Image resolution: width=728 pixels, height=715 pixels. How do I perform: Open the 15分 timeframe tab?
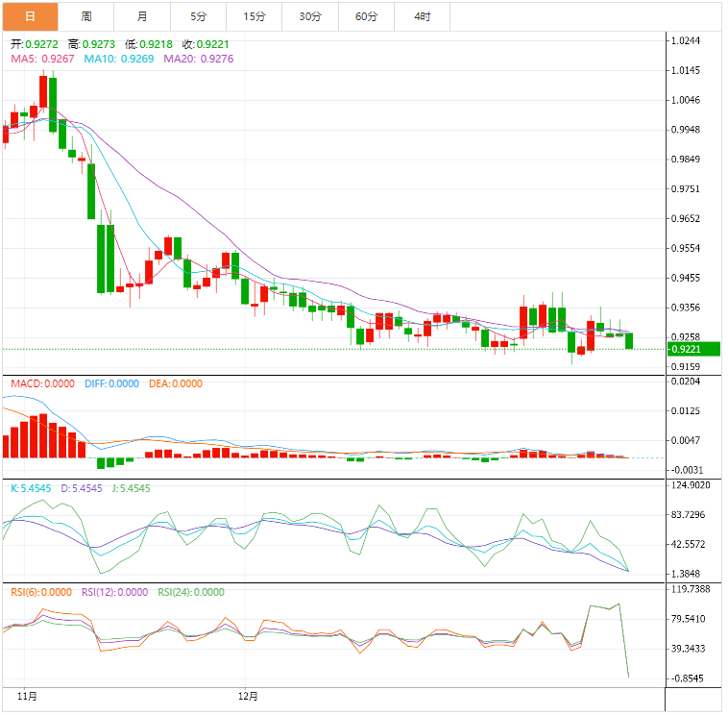point(255,16)
